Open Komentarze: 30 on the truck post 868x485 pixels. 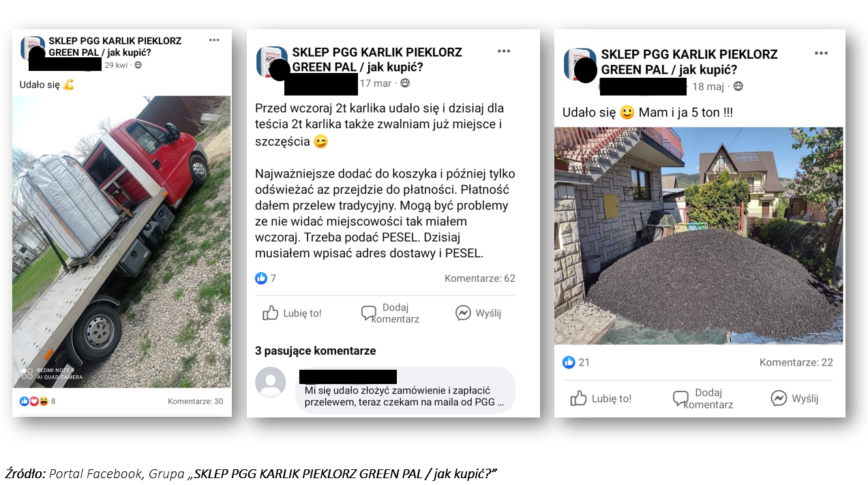pyautogui.click(x=196, y=401)
